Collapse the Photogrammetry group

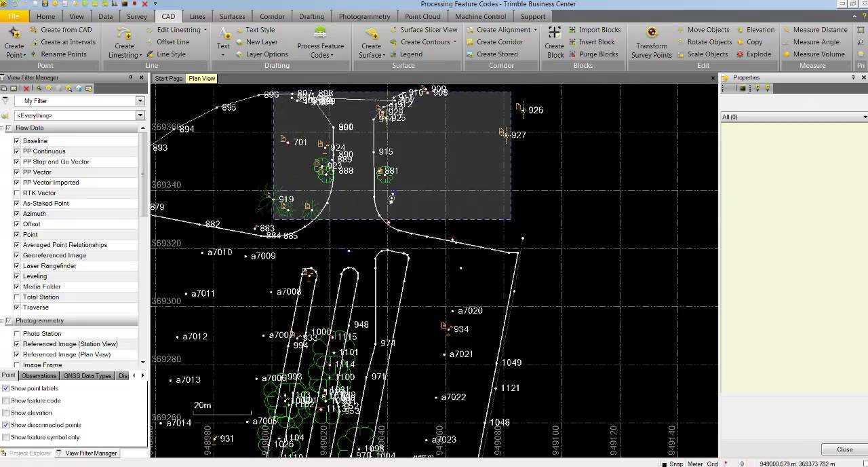2,320
